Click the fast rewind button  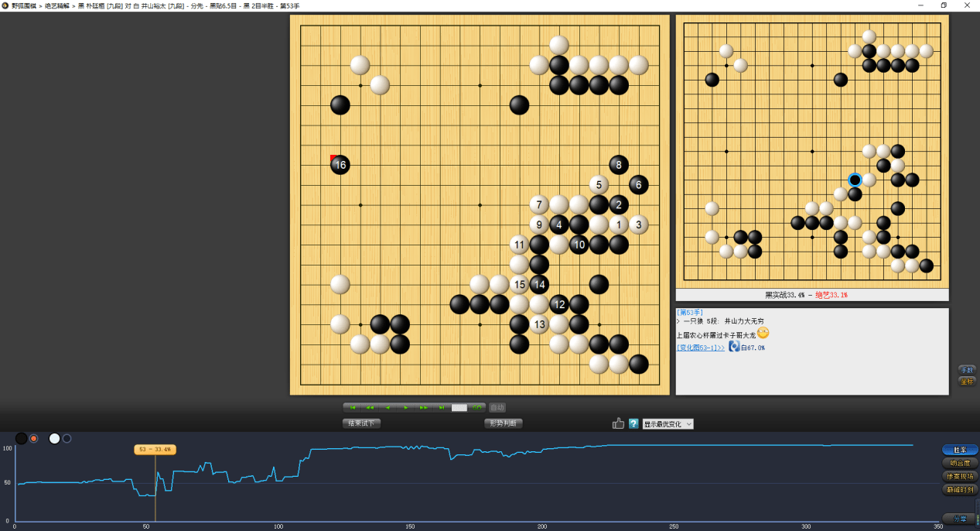pos(370,407)
